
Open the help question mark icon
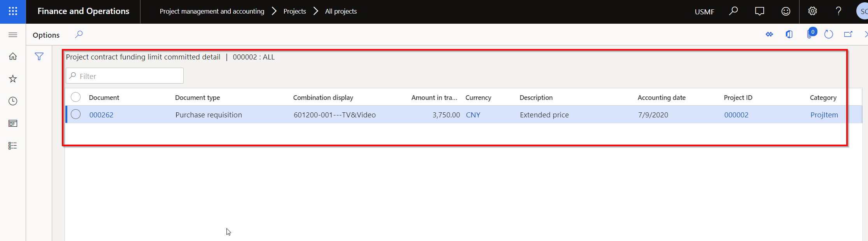[838, 11]
